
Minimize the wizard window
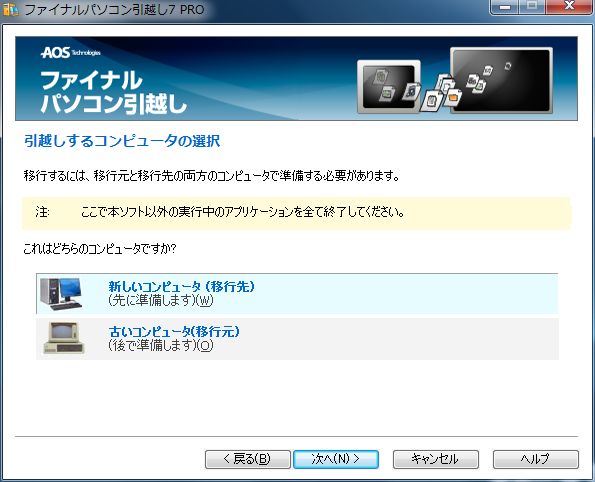tap(505, 7)
